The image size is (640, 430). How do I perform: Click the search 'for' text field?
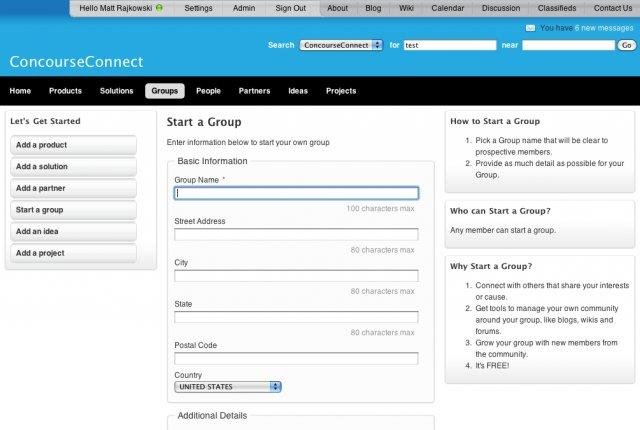(x=450, y=45)
